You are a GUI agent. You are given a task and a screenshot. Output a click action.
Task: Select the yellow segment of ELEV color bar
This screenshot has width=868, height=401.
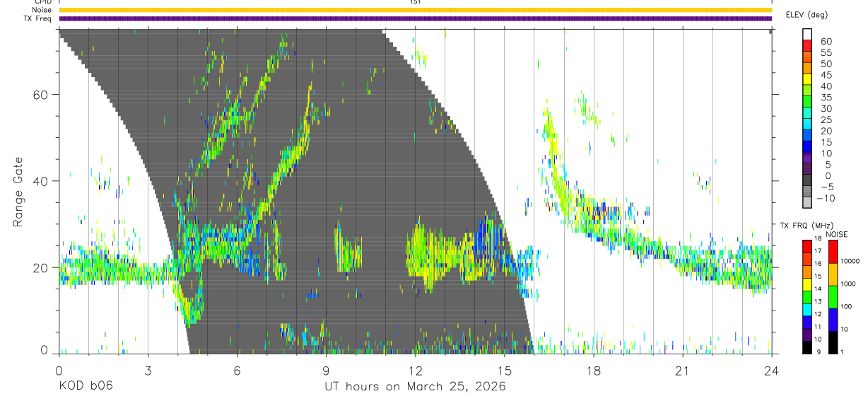(x=808, y=80)
